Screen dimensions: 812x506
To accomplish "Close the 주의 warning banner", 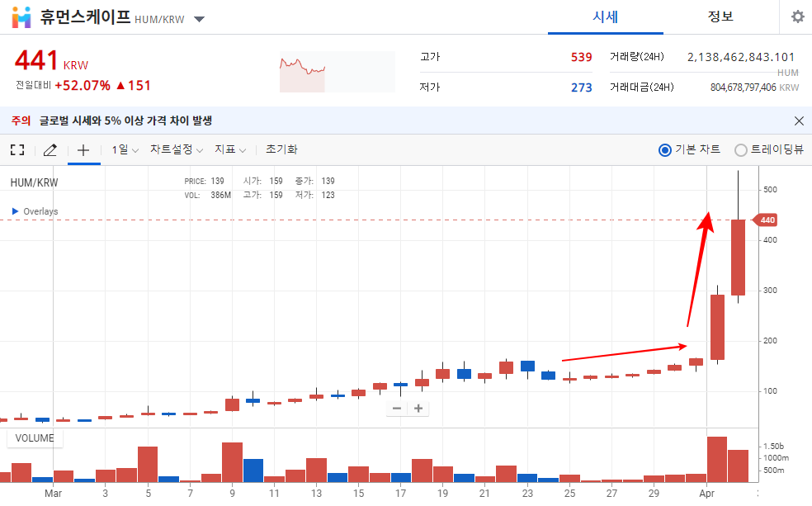I will coord(799,121).
